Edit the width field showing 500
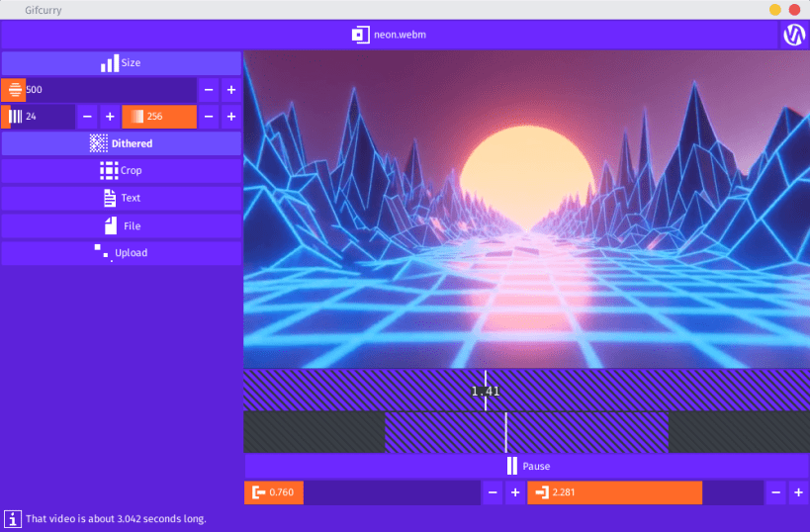 pyautogui.click(x=99, y=90)
